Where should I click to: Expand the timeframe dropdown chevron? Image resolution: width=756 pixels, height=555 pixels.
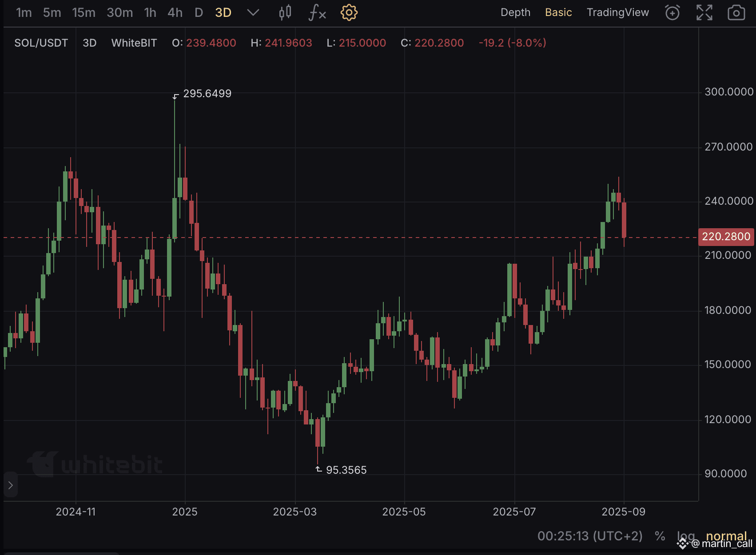pos(253,12)
